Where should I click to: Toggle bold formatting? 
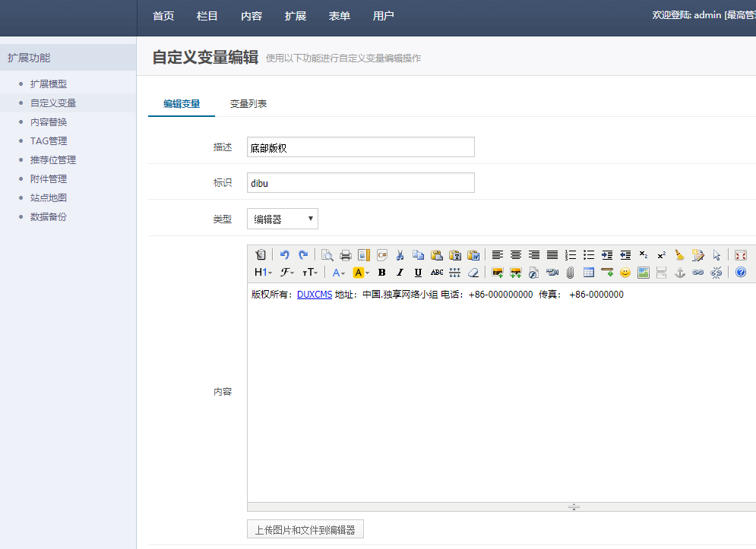coord(382,273)
